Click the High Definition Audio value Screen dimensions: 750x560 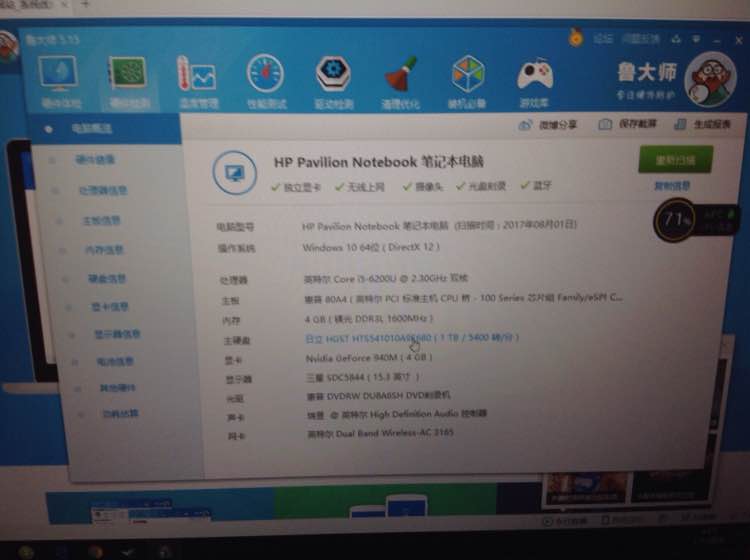click(x=397, y=414)
